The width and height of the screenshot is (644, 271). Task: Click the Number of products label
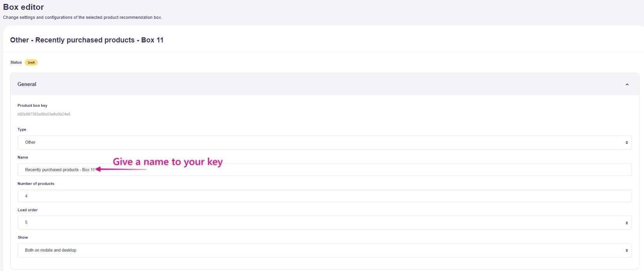36,184
